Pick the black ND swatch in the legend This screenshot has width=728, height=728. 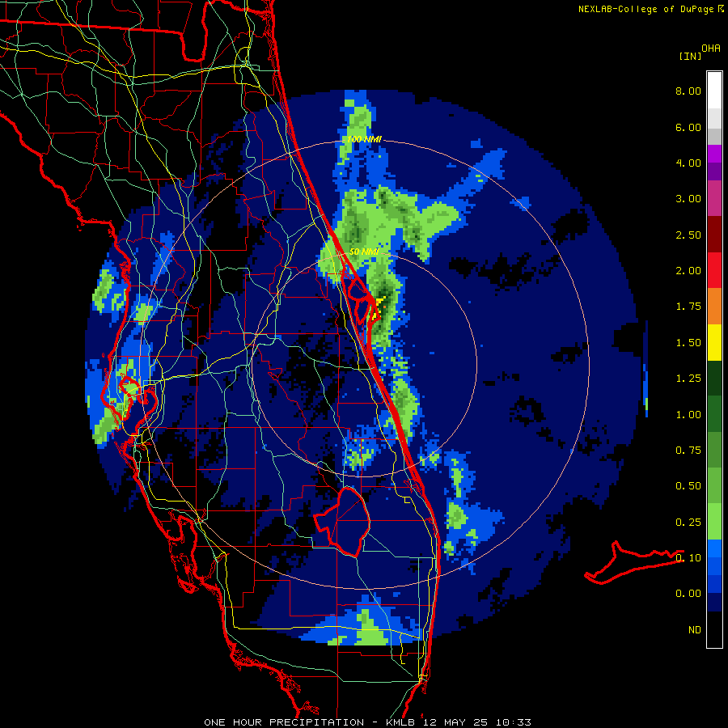[x=714, y=630]
